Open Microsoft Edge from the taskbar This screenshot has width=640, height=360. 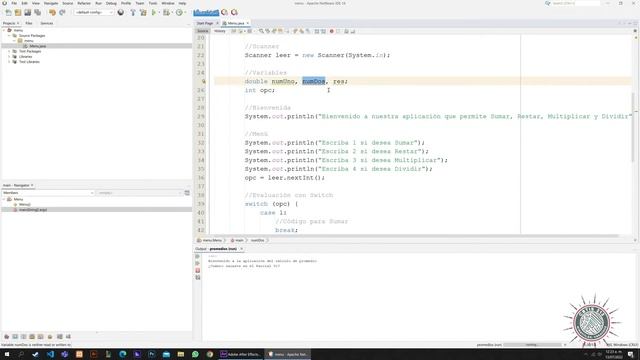tap(122, 354)
